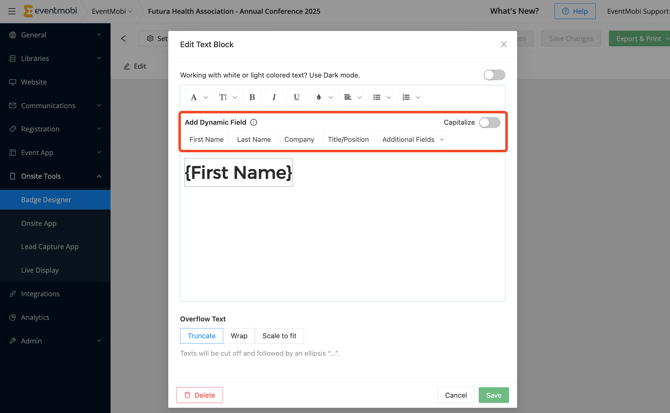Apply italic formatting to the text

pos(274,97)
